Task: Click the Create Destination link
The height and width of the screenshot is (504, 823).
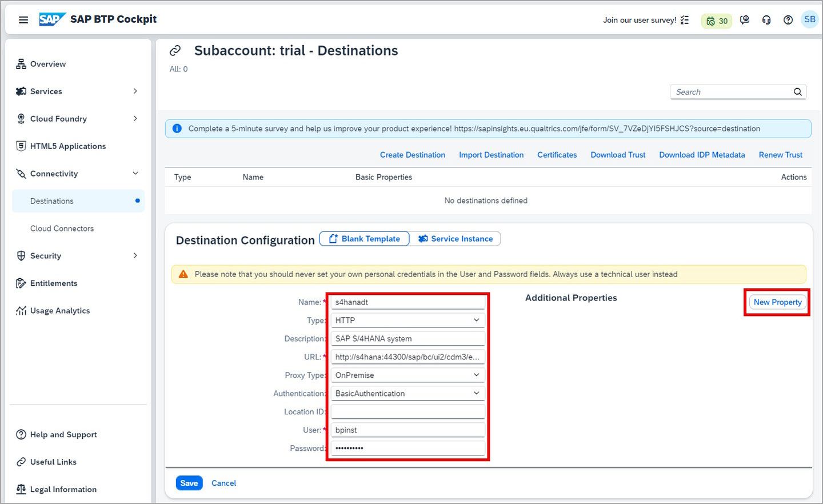Action: [413, 155]
